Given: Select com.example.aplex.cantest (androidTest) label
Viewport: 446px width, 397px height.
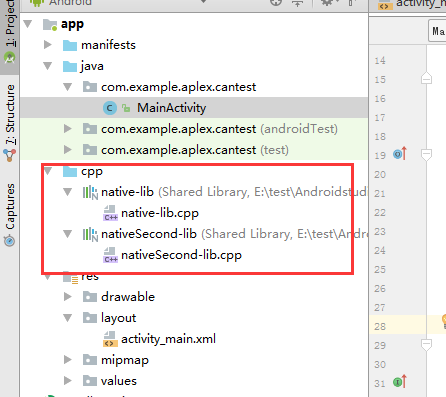Looking at the screenshot, I should pos(219,129).
